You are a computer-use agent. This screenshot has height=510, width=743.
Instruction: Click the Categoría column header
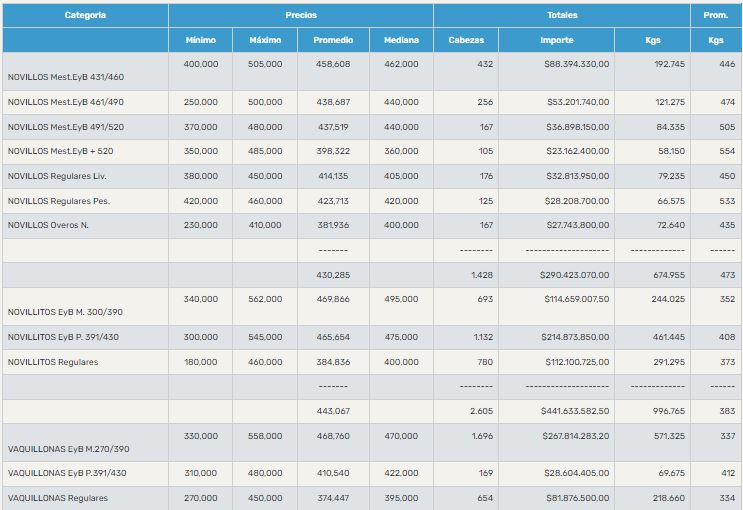pos(85,15)
